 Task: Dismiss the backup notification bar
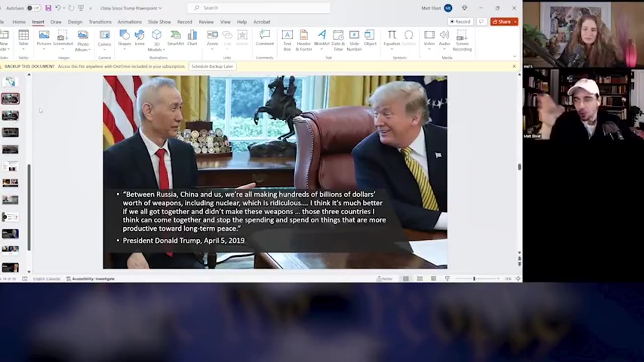point(514,66)
